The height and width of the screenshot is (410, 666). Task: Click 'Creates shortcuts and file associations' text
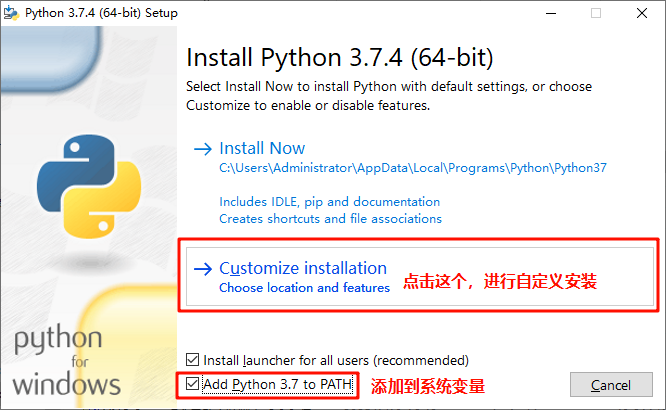tap(330, 219)
